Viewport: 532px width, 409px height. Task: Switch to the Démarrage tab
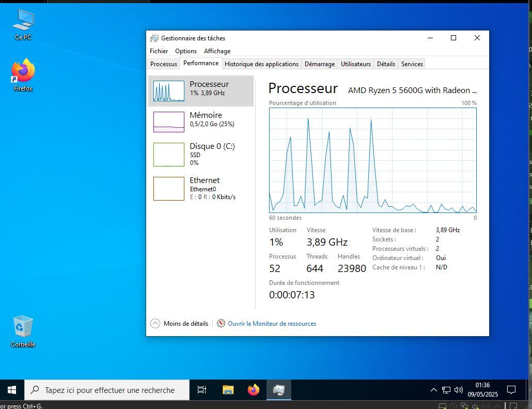pyautogui.click(x=320, y=64)
